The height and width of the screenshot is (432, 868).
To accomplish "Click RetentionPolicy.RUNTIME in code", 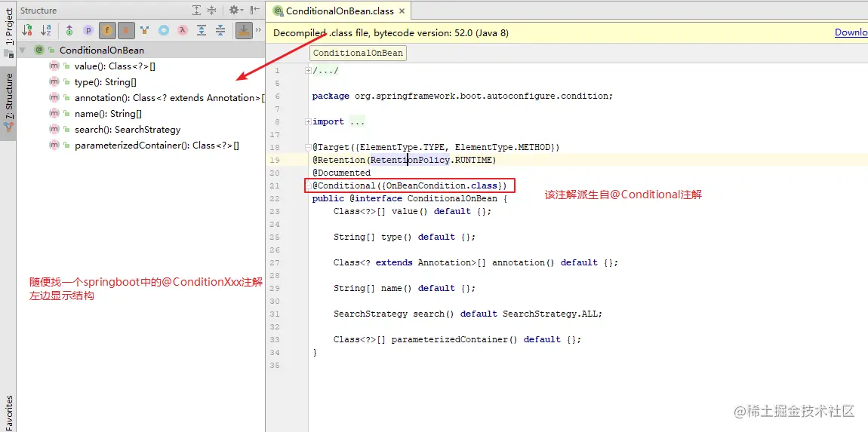I will pos(431,160).
